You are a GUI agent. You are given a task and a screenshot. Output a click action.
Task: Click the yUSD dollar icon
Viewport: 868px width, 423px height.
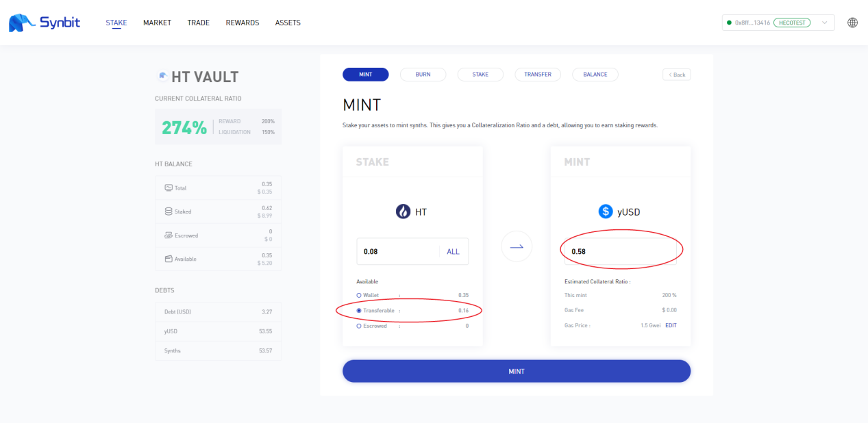click(606, 212)
